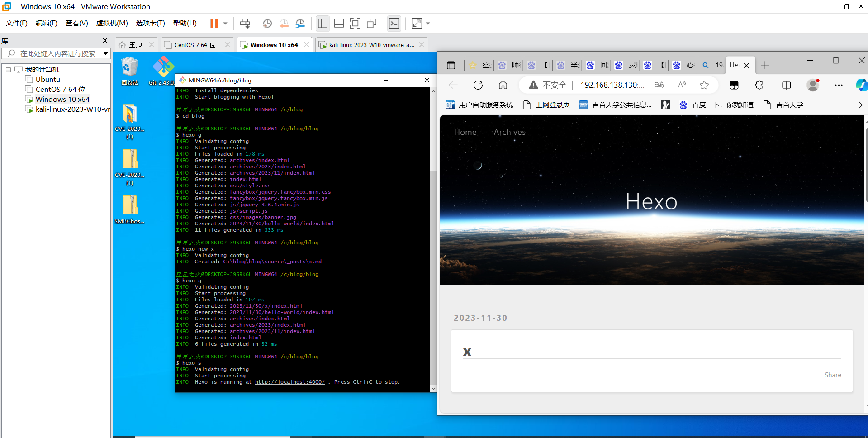The width and height of the screenshot is (868, 438).
Task: Open Edge settings and more menu
Action: pyautogui.click(x=839, y=85)
